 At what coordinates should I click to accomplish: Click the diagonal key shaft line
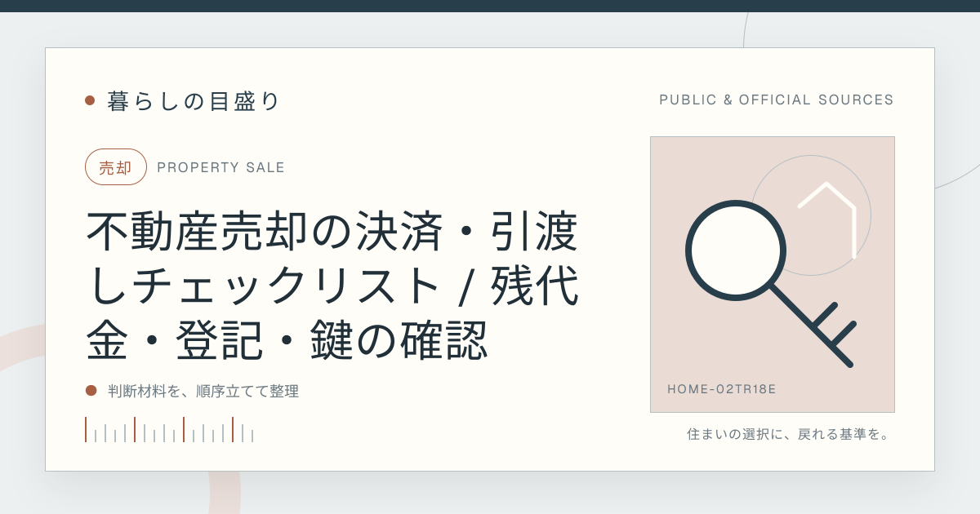(x=811, y=325)
